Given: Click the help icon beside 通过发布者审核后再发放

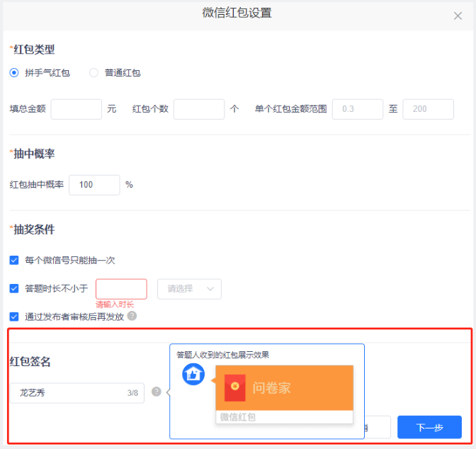Looking at the screenshot, I should [132, 316].
